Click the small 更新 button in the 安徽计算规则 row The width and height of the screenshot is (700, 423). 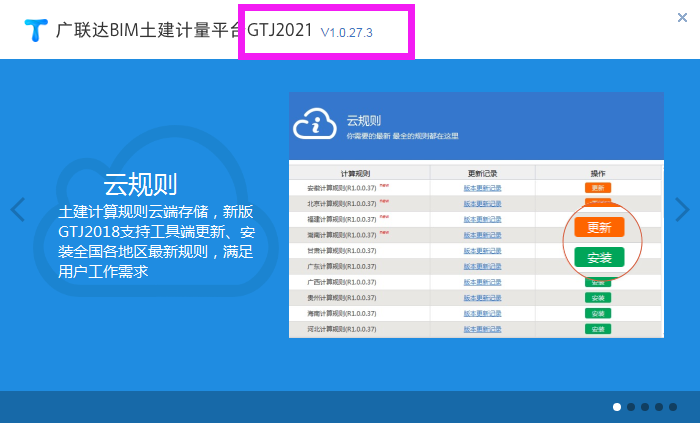(x=598, y=188)
